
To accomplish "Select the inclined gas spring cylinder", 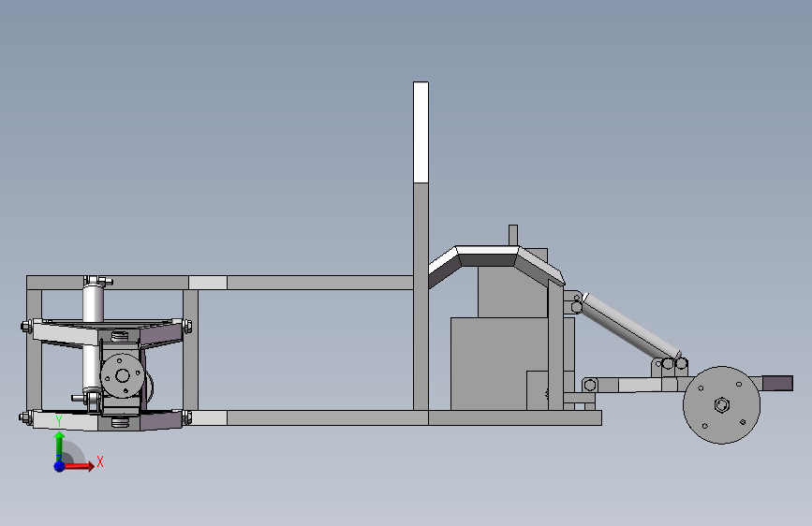I will [632, 326].
